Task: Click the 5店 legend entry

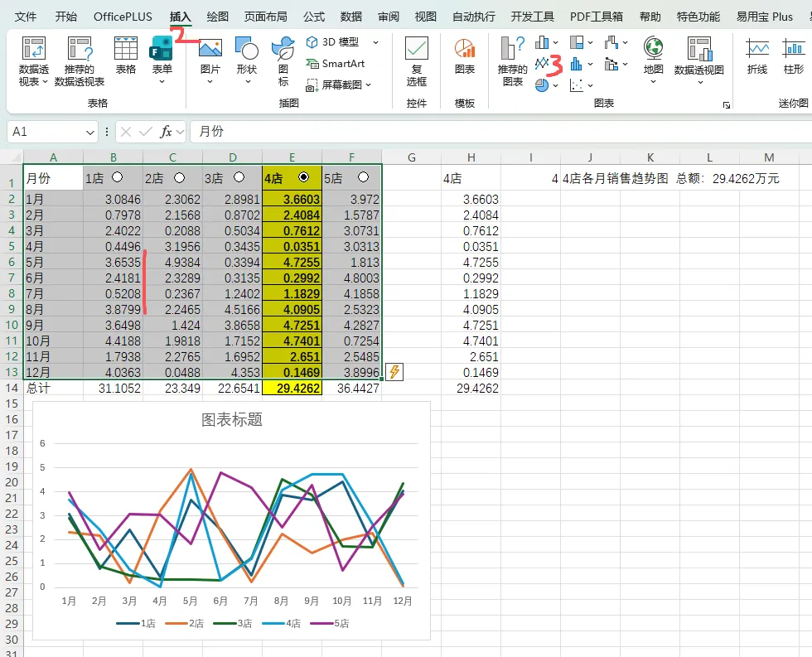Action: pyautogui.click(x=330, y=623)
